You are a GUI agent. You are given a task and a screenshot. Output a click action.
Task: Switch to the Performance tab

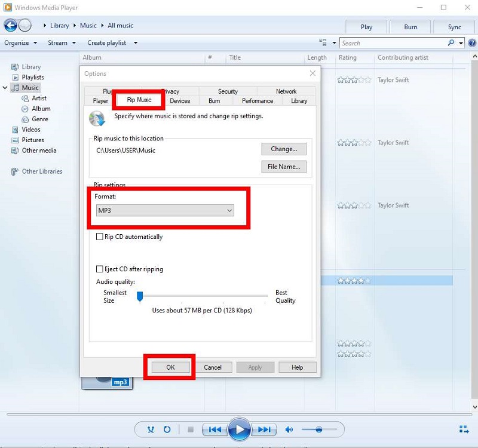tap(258, 101)
